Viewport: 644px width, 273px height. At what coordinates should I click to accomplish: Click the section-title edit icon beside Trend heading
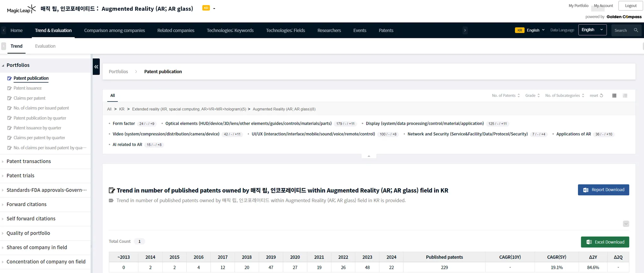tap(112, 190)
